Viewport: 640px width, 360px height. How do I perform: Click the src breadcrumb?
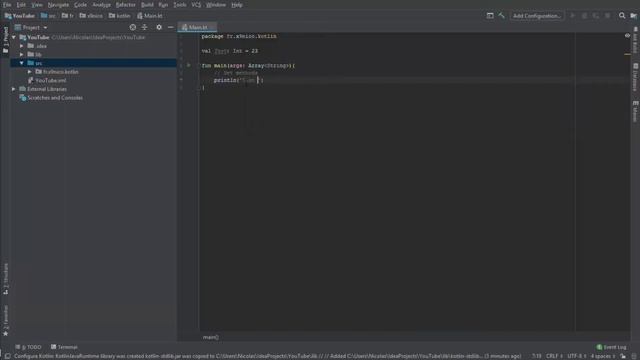[x=48, y=16]
